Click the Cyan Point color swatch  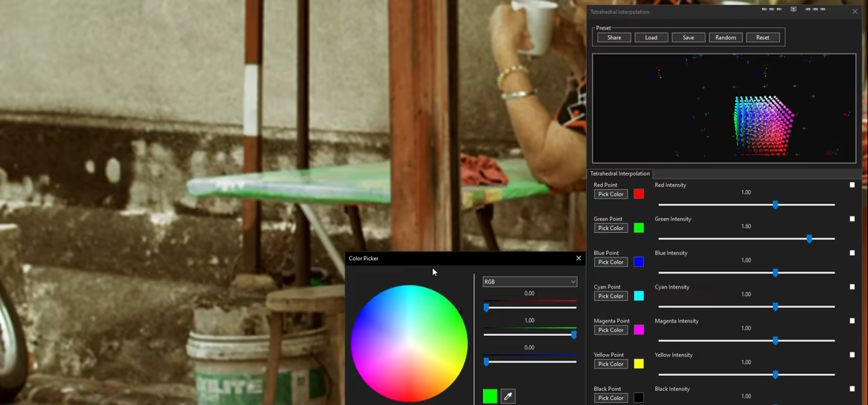tap(639, 296)
